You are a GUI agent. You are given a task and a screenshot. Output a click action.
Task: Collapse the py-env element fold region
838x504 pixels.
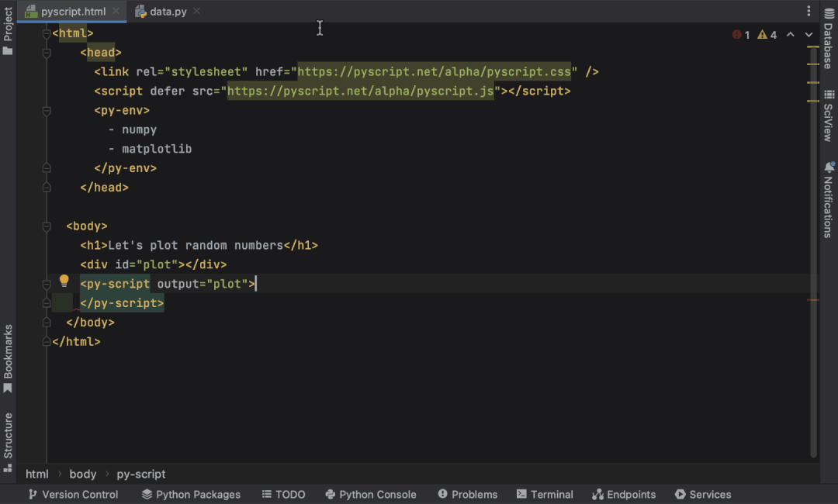(x=46, y=110)
